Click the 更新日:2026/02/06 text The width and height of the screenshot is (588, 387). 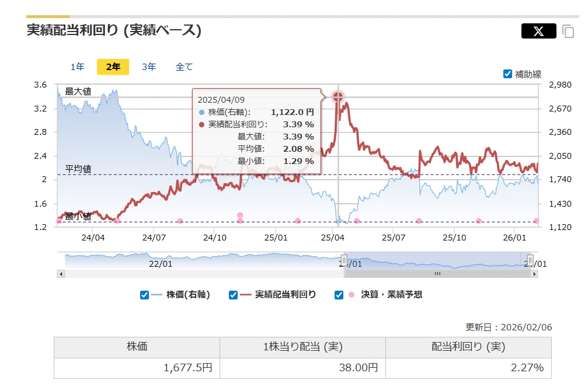[x=509, y=327]
